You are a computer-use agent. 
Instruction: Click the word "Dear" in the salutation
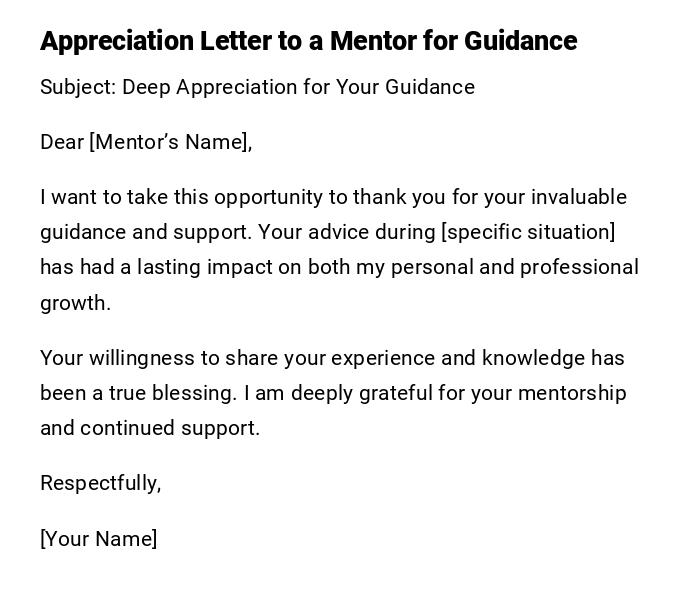point(62,142)
